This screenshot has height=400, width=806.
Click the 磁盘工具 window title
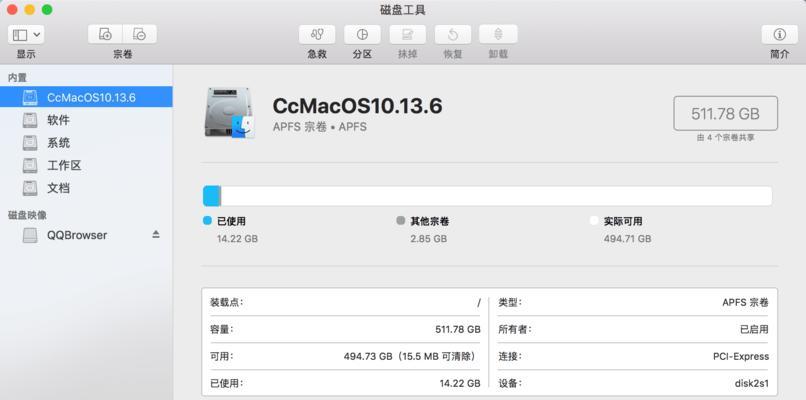[402, 10]
